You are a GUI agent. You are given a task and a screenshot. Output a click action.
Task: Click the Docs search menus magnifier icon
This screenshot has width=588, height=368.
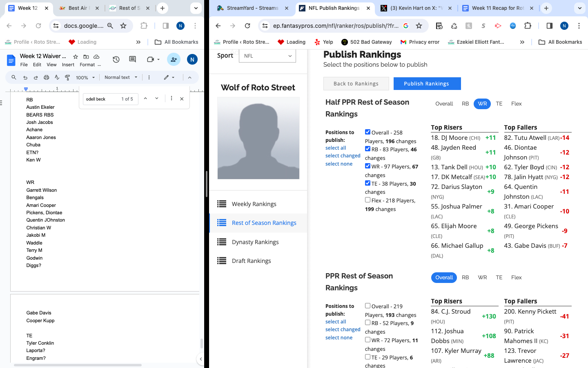[14, 77]
